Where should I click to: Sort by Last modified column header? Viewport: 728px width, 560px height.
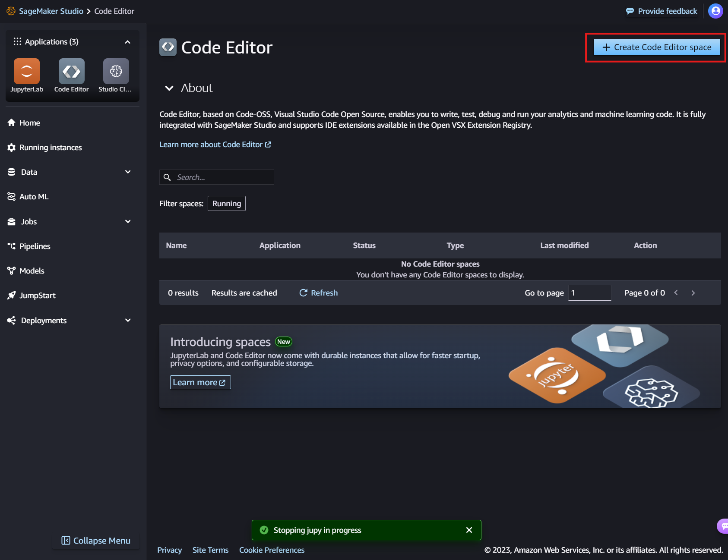click(x=564, y=245)
